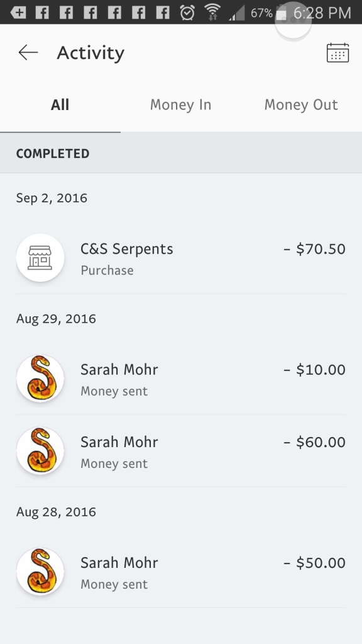Tap Sarah Mohr snake avatar for $50.00 payment
362x644 pixels.
pyautogui.click(x=40, y=571)
